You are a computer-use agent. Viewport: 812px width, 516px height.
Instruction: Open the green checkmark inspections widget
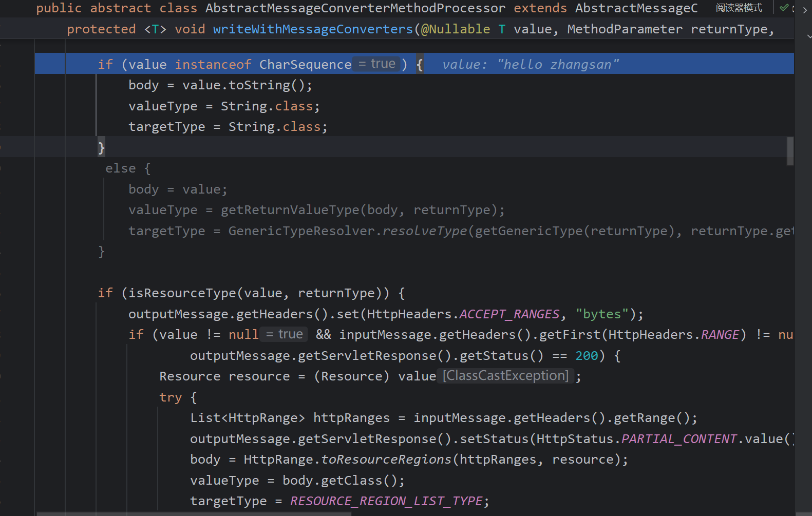pos(784,8)
